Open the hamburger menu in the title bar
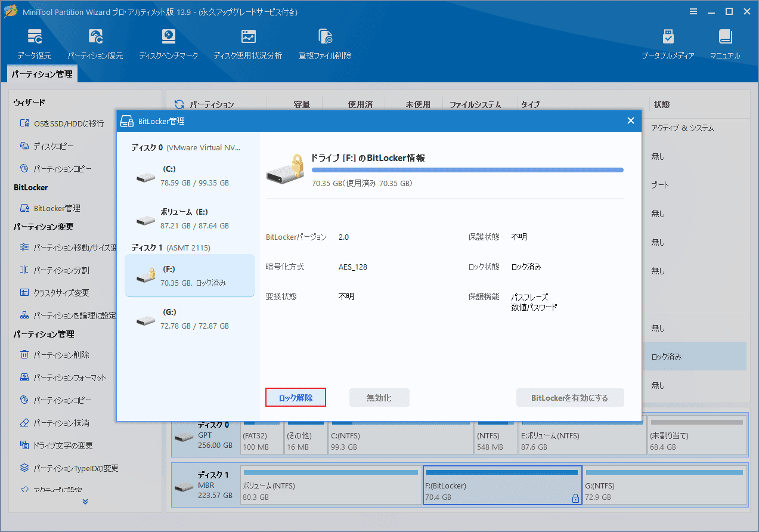Screen dimensions: 759x532 (x=693, y=11)
